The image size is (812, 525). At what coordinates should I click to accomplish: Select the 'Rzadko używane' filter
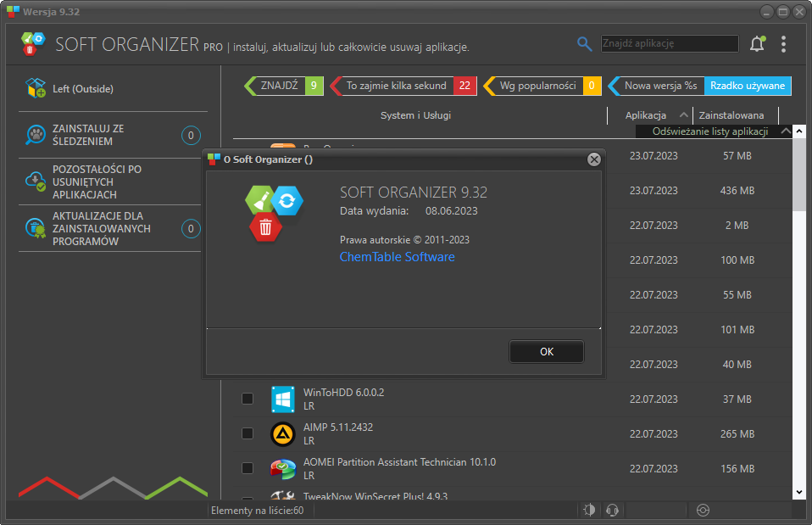tap(748, 86)
